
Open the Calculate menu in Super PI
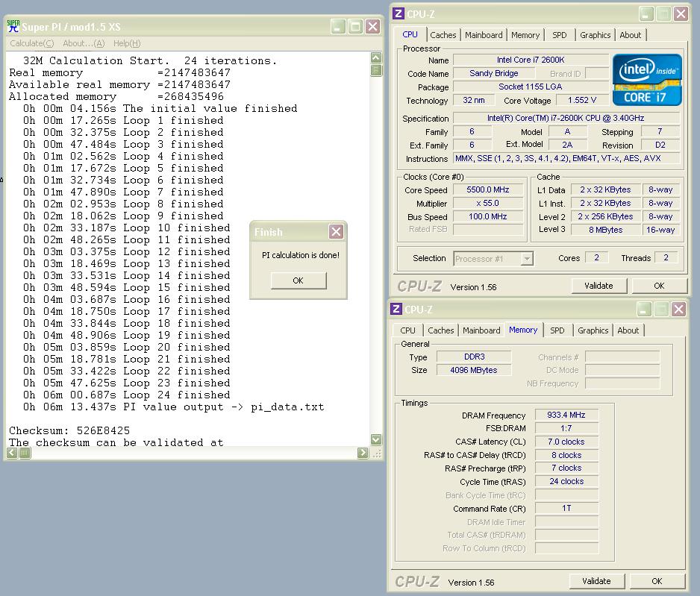click(31, 43)
